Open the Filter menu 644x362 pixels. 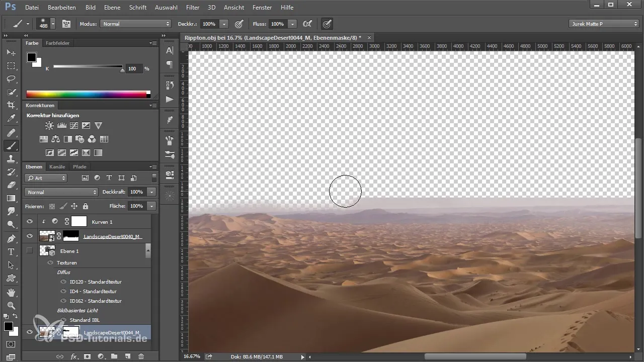(192, 8)
